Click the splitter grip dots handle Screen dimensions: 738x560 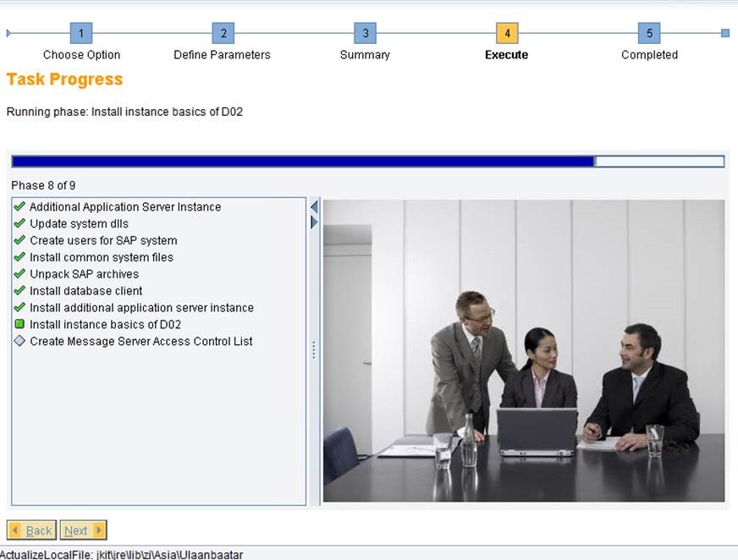tap(314, 350)
